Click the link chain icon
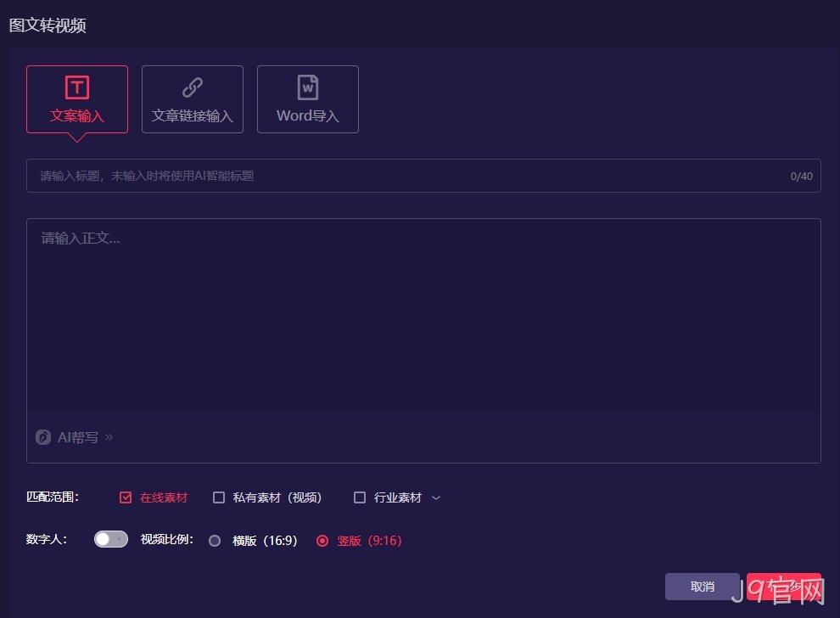 tap(193, 87)
